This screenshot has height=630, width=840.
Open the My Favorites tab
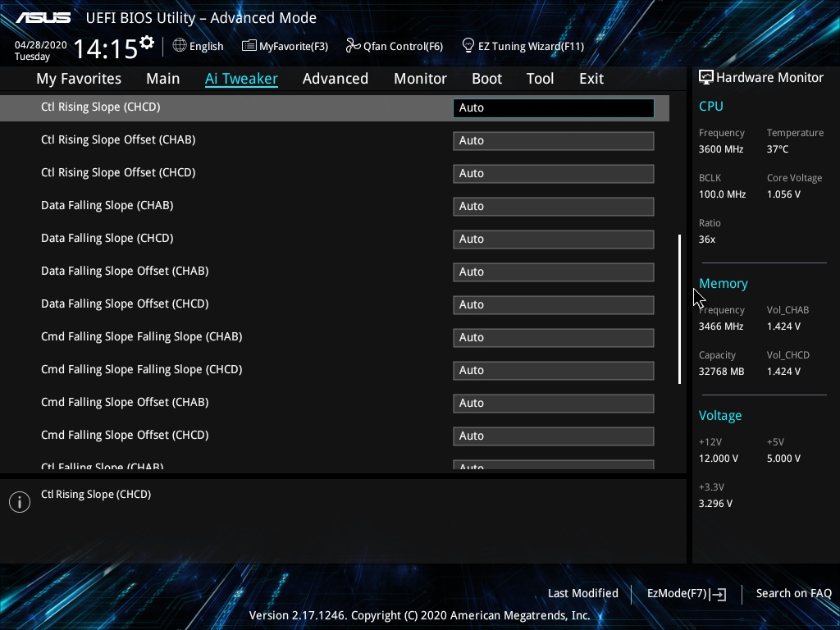[x=79, y=79]
